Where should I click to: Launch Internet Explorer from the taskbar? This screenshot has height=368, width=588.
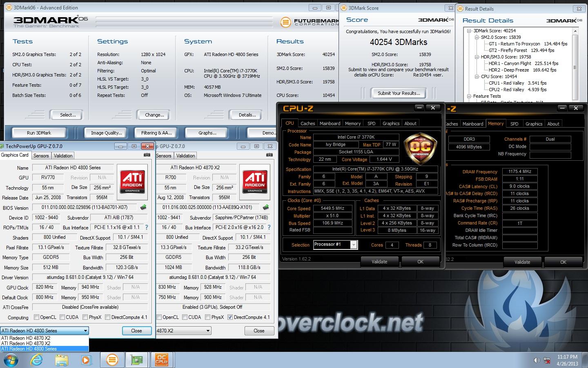click(x=37, y=360)
